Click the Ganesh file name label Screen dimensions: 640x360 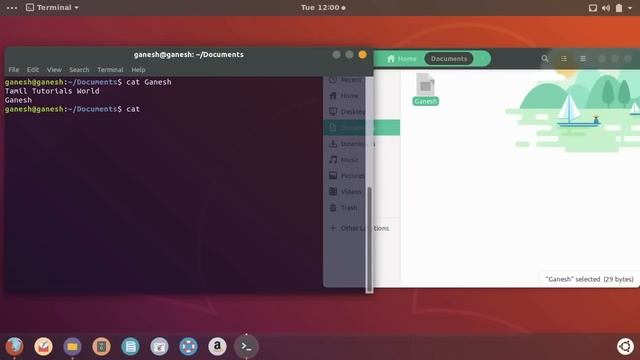[425, 101]
